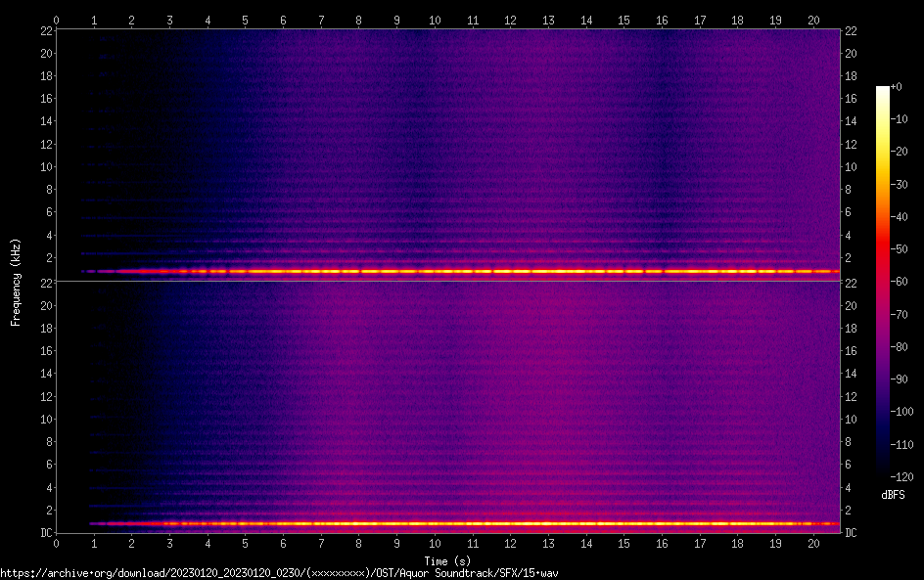
Task: Open the archive.org URL at the bottom
Action: [x=284, y=572]
